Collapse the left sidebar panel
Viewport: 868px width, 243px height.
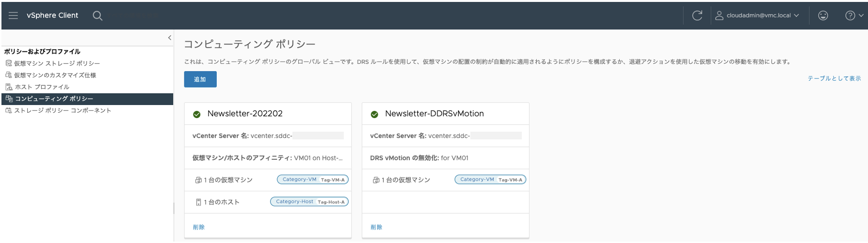(169, 38)
